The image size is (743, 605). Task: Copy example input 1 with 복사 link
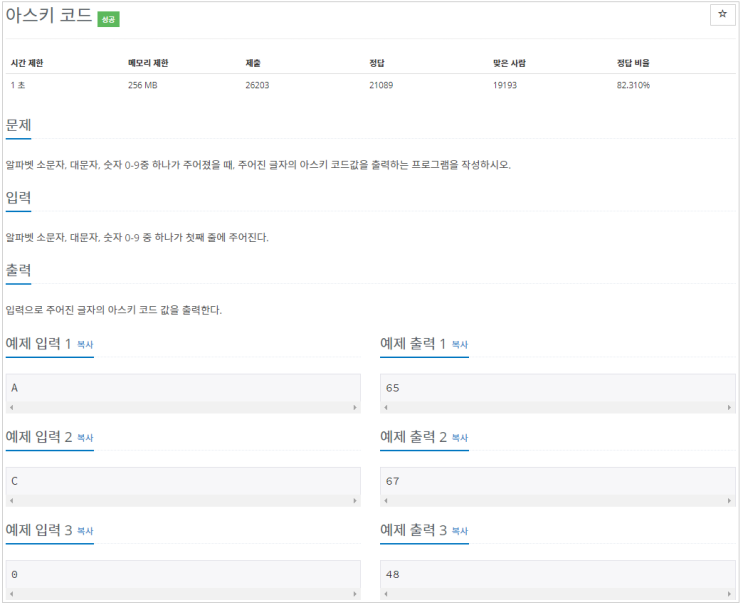tap(85, 345)
